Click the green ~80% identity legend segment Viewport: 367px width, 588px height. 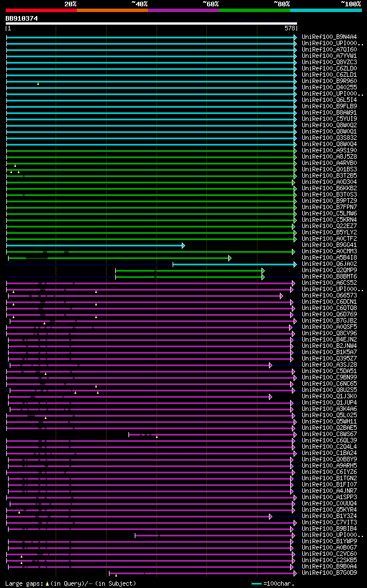(x=255, y=10)
